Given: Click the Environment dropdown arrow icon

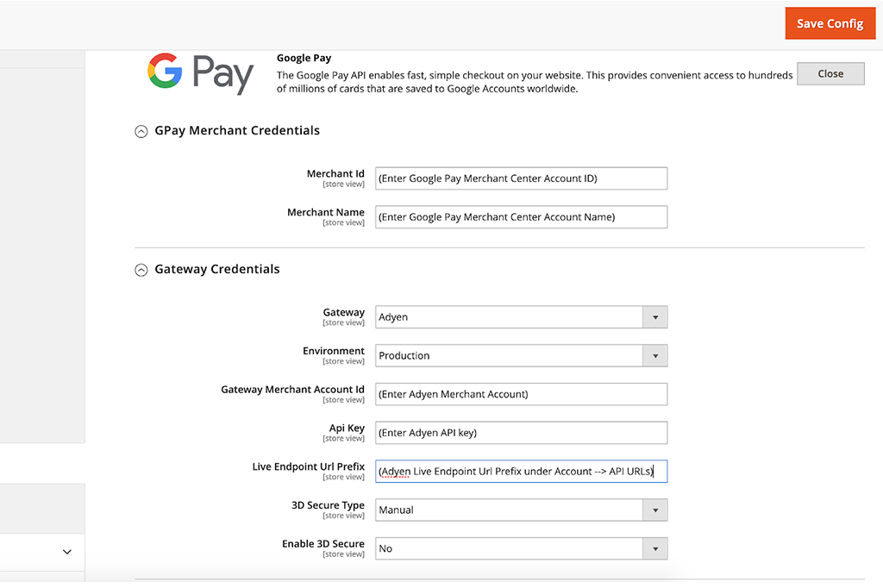Looking at the screenshot, I should tap(654, 355).
